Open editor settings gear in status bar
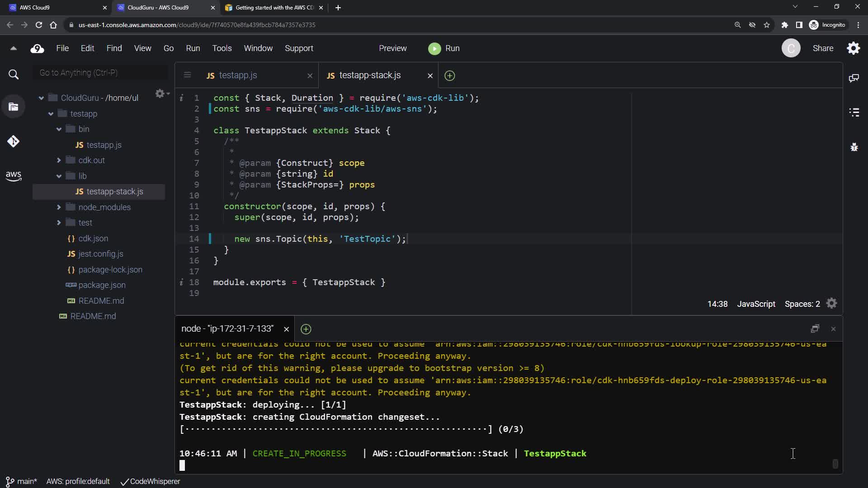Image resolution: width=868 pixels, height=488 pixels. click(x=831, y=304)
